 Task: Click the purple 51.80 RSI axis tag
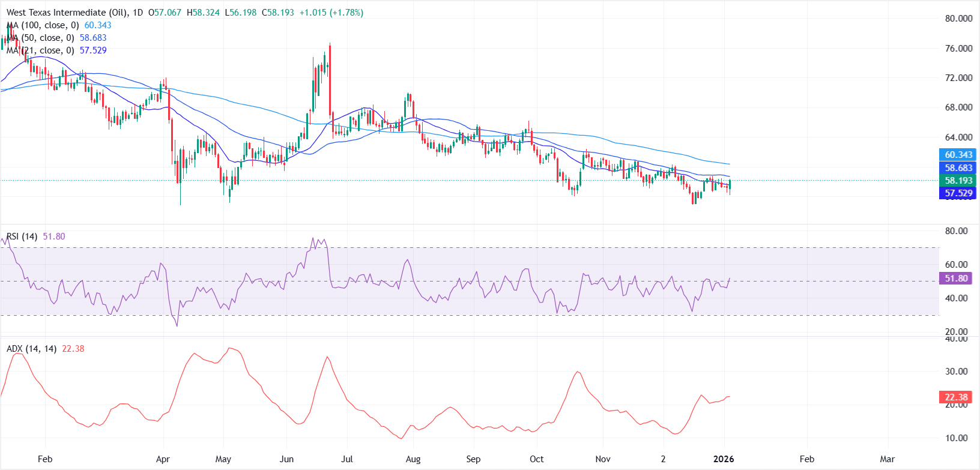pos(956,279)
